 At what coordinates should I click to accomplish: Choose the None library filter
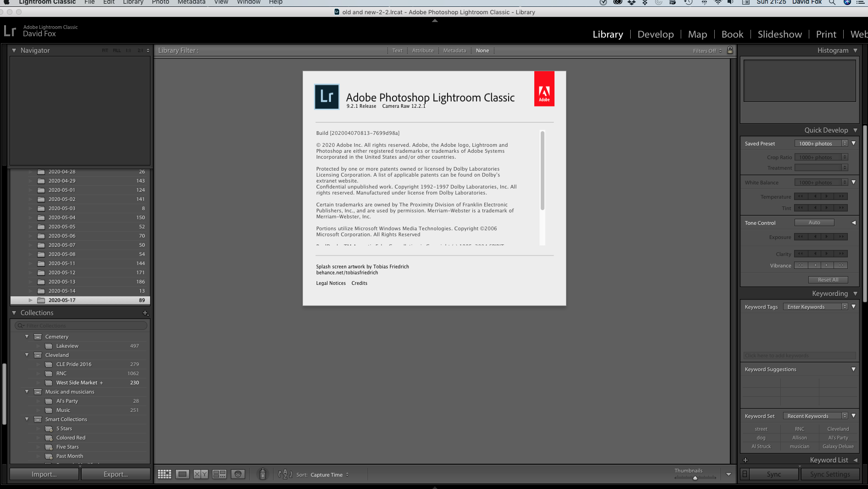click(482, 50)
